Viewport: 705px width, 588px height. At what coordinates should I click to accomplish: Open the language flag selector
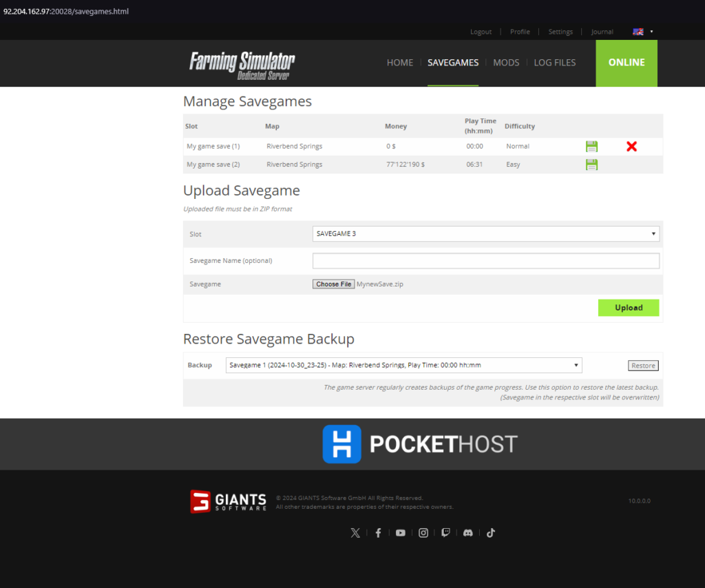(x=642, y=32)
